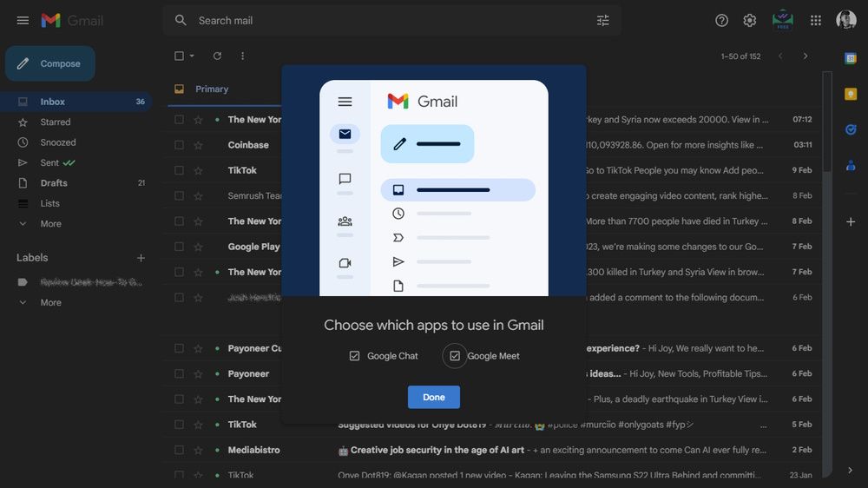This screenshot has width=868, height=488.
Task: Click the Drafts count '21'
Action: pyautogui.click(x=141, y=183)
